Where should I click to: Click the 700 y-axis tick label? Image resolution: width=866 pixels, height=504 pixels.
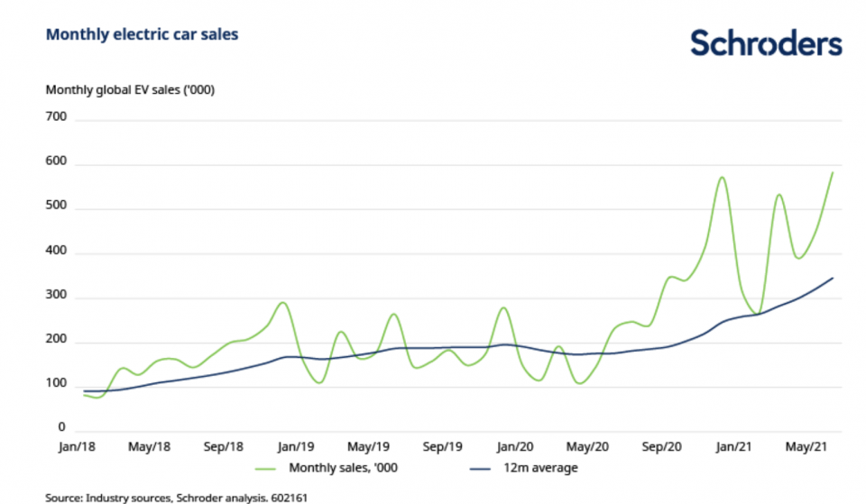pos(56,117)
